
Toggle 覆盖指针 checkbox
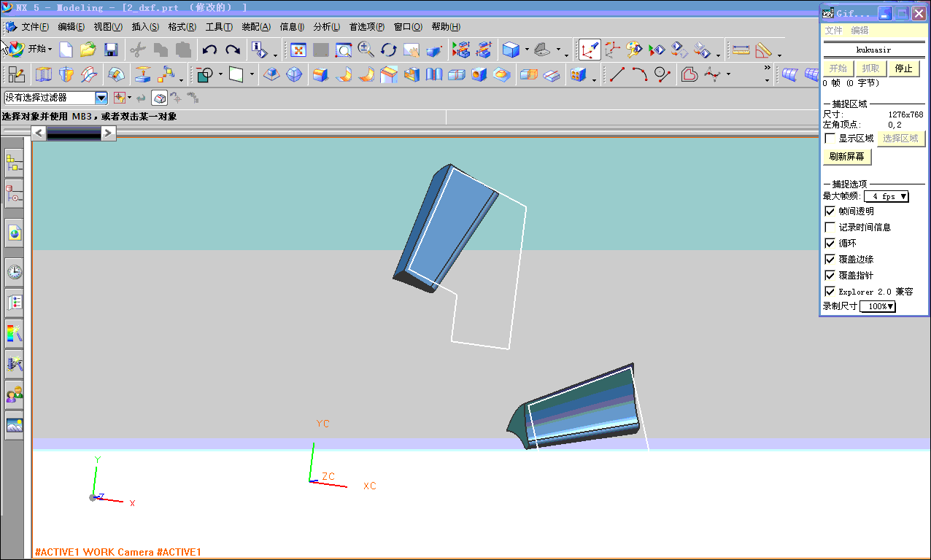pyautogui.click(x=830, y=276)
